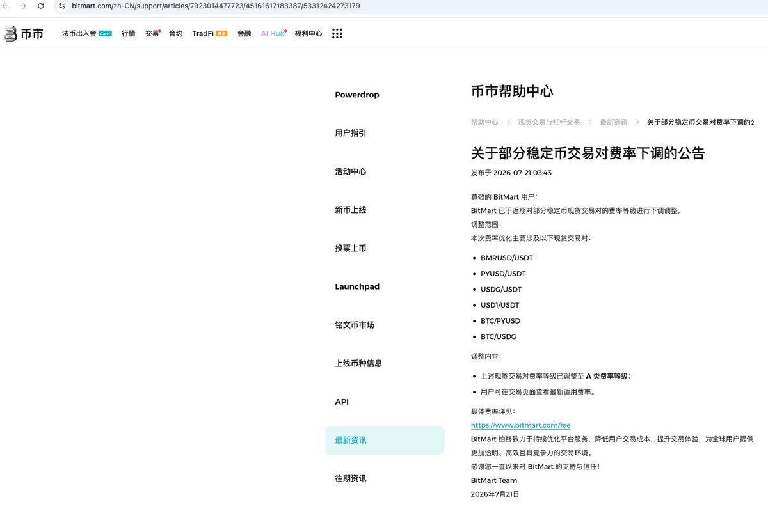Click the BTC/PYUSD list item

(500, 320)
